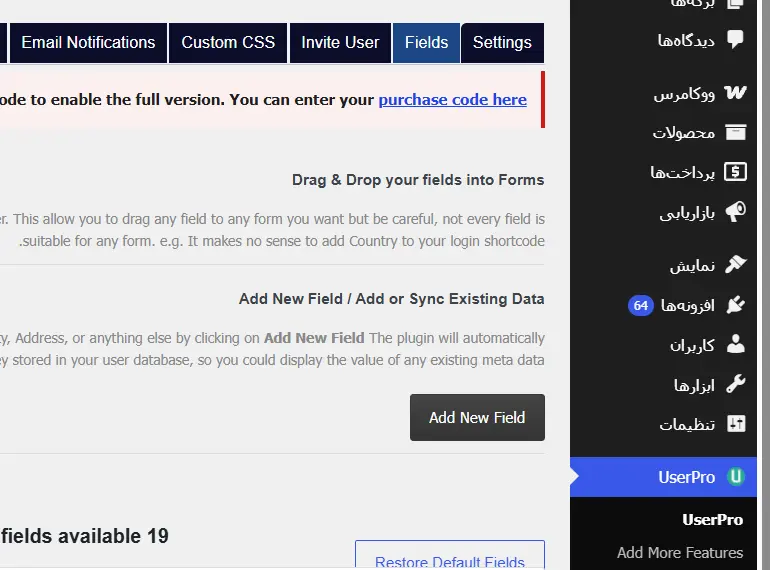
Task: Go to the Settings tab
Action: pyautogui.click(x=502, y=43)
